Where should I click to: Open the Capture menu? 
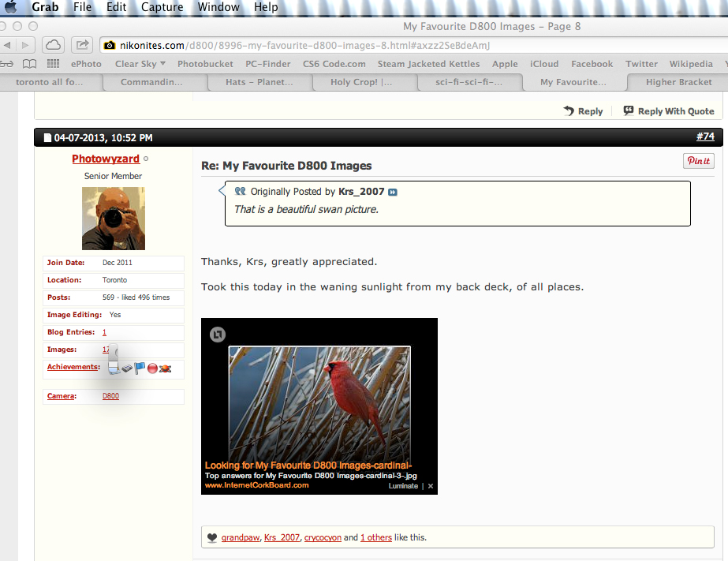[x=162, y=7]
